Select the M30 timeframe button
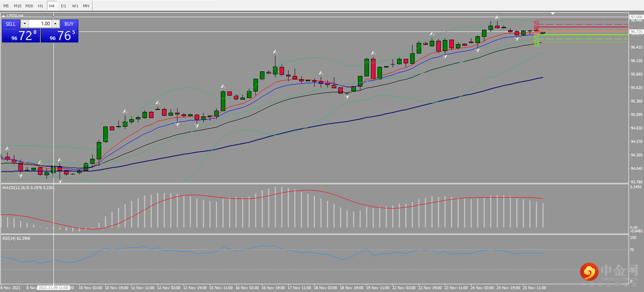Image resolution: width=644 pixels, height=292 pixels. coord(29,6)
